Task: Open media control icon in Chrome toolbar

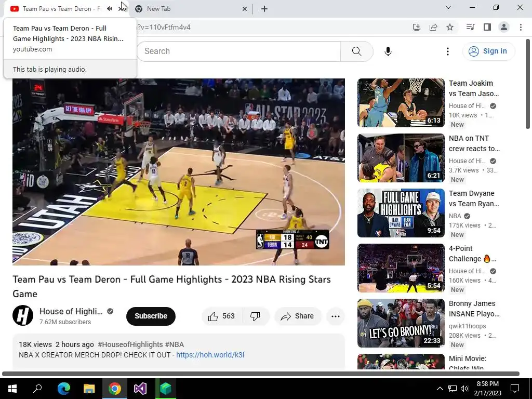Action: pyautogui.click(x=470, y=27)
